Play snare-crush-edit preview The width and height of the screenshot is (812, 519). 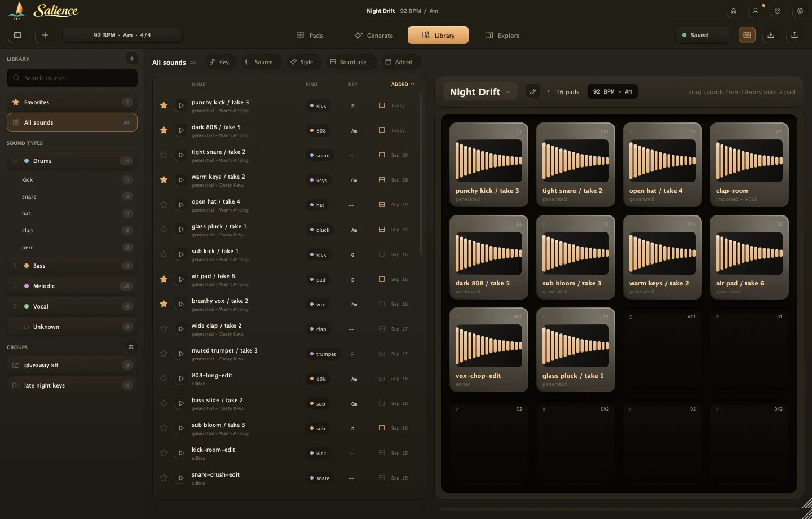coord(181,478)
